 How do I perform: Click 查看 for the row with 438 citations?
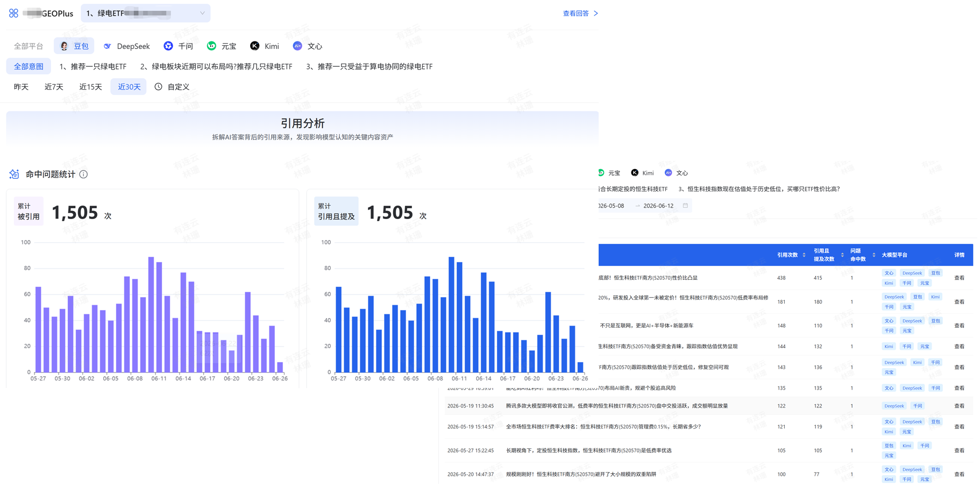pos(960,278)
